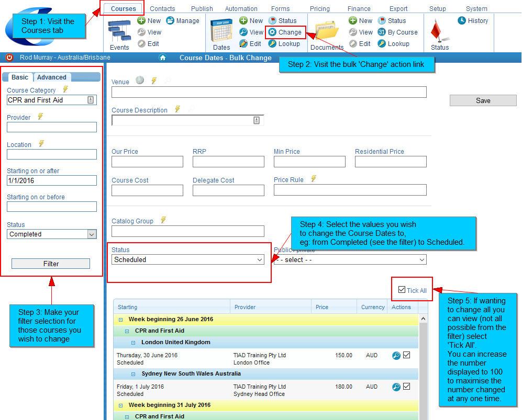This screenshot has width=522, height=420.
Task: Open the Automation tab
Action: [x=241, y=9]
